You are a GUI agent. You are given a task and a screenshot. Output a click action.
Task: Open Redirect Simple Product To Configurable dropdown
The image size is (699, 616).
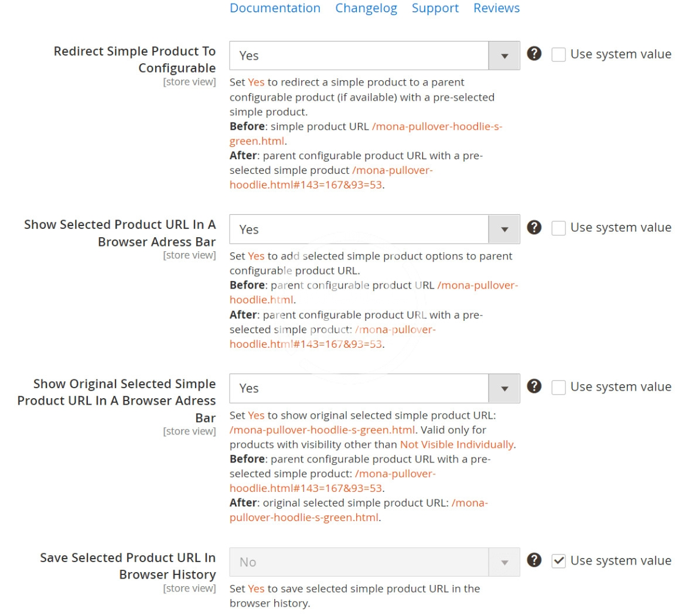coord(374,56)
